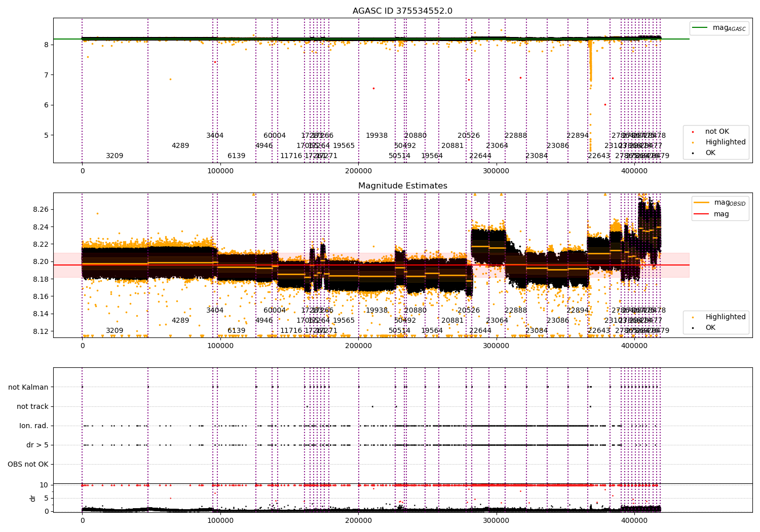Click the red 'mag' legend entry
This screenshot has height=532, width=760.
click(x=711, y=214)
